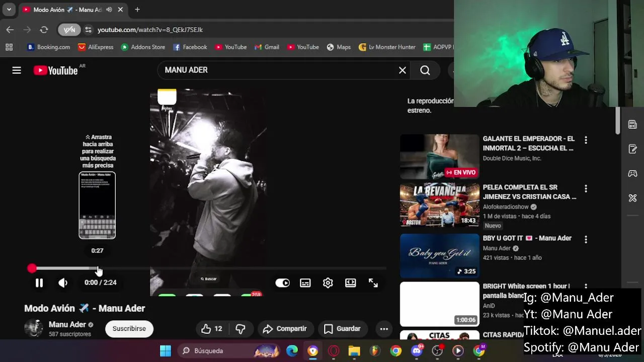Image resolution: width=644 pixels, height=362 pixels.
Task: Seek on the video progress bar
Action: (x=209, y=268)
